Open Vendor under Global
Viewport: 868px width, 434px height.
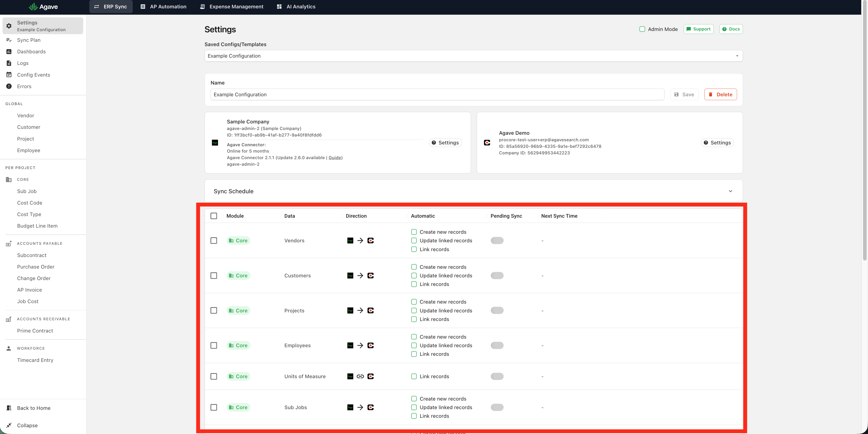coord(26,116)
